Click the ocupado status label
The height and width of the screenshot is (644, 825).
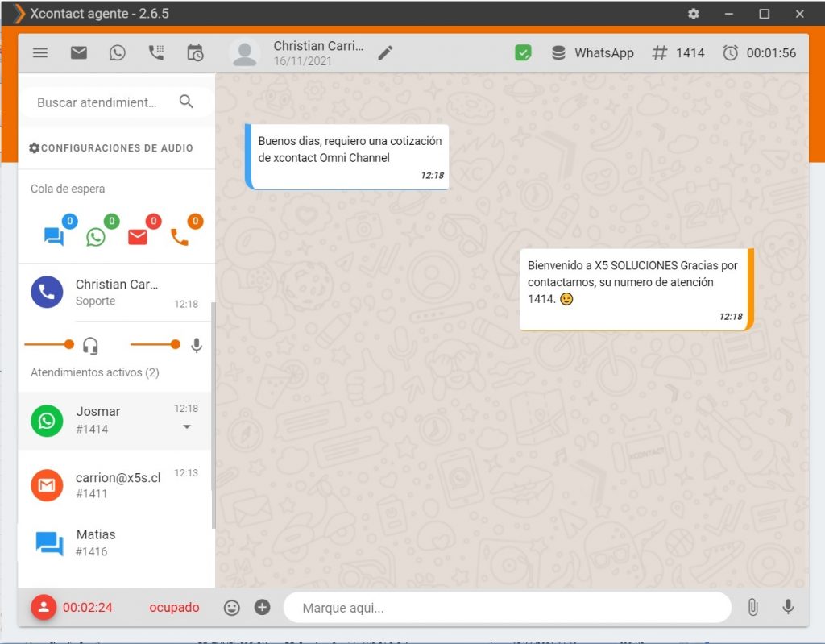tap(174, 607)
